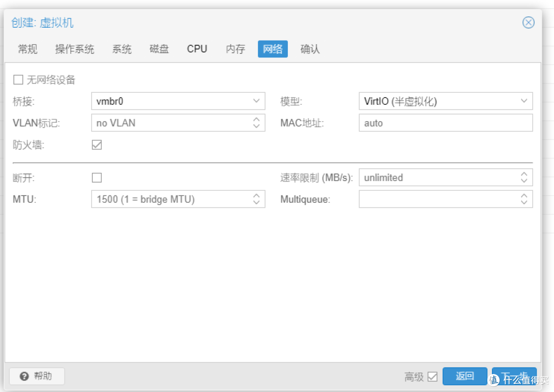Viewport: 554px width, 392px height.
Task: Enable the 无网络设备 checkbox
Action: (18, 80)
